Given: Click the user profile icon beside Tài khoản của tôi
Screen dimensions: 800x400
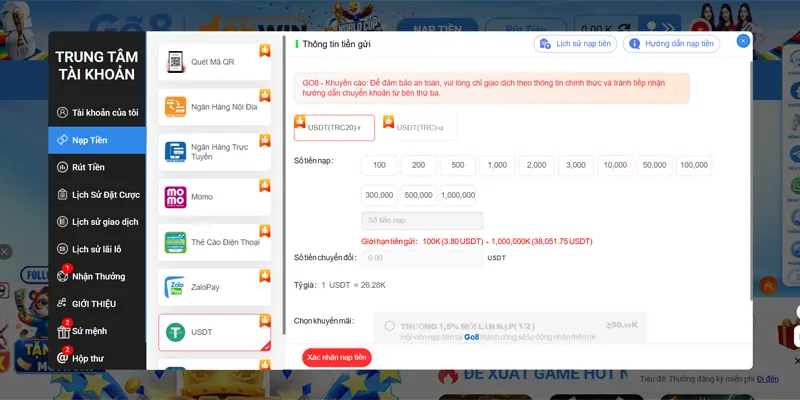Looking at the screenshot, I should (62, 113).
